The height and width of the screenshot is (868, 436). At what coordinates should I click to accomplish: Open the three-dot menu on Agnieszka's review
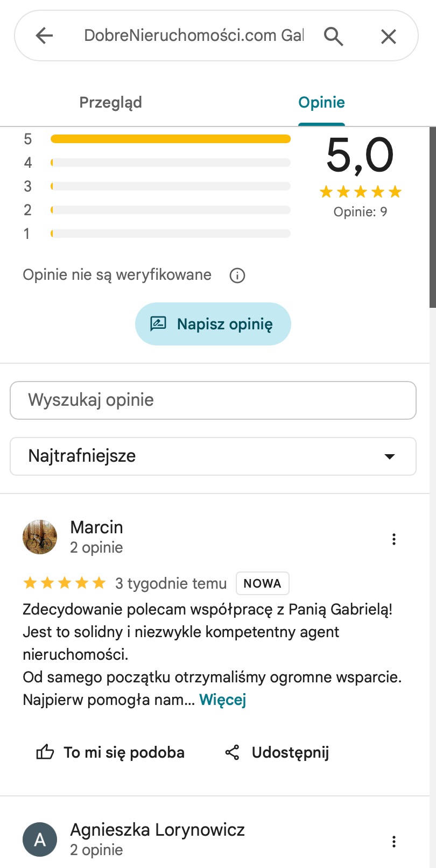(394, 841)
